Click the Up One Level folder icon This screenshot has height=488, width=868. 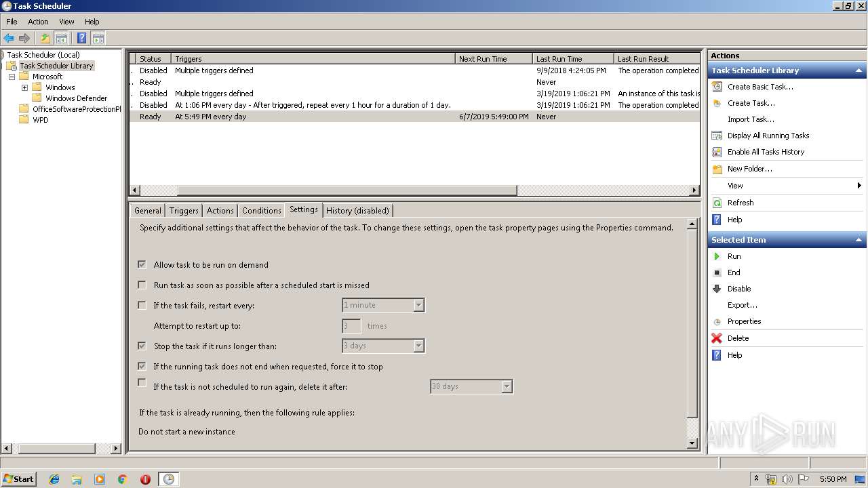coord(45,38)
